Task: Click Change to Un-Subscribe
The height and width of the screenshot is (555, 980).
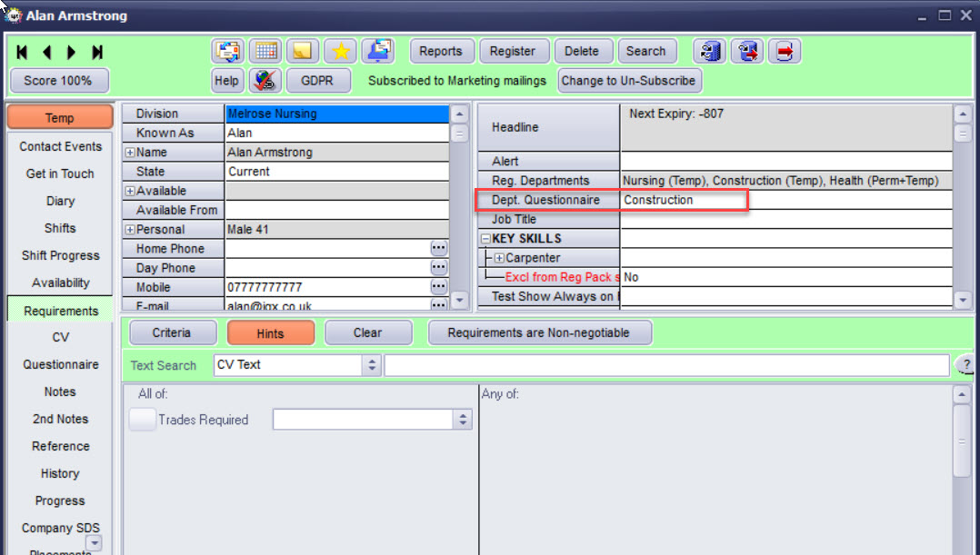Action: [628, 81]
